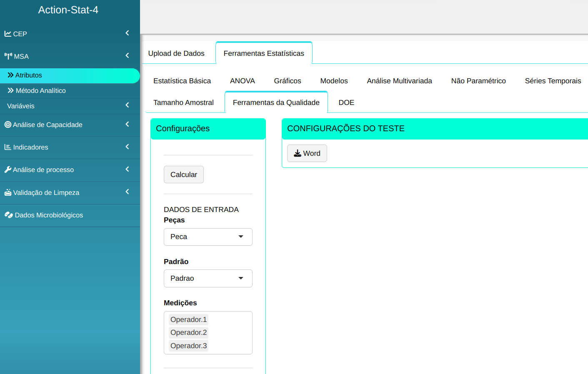Switch to the Upload de Dados tab
Viewport: 588px width, 374px height.
pos(176,53)
